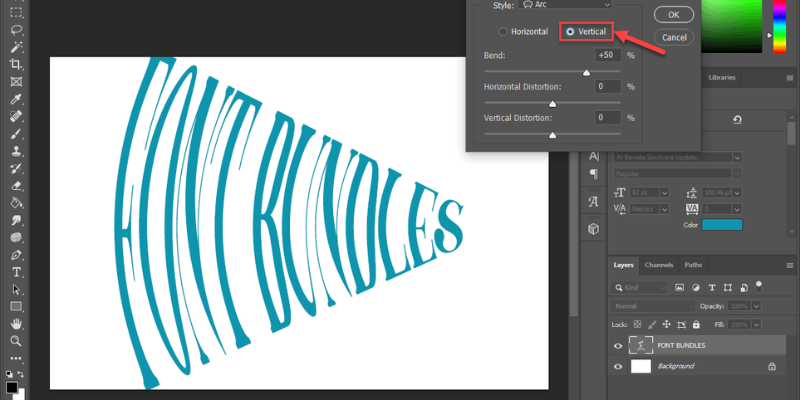Viewport: 800px width, 400px height.
Task: Cancel the Warp Text dialog
Action: click(673, 37)
